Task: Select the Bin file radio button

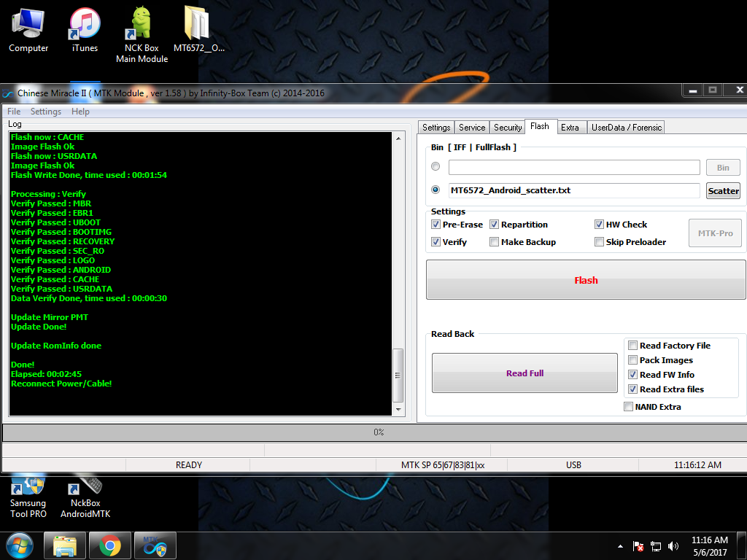Action: tap(436, 167)
